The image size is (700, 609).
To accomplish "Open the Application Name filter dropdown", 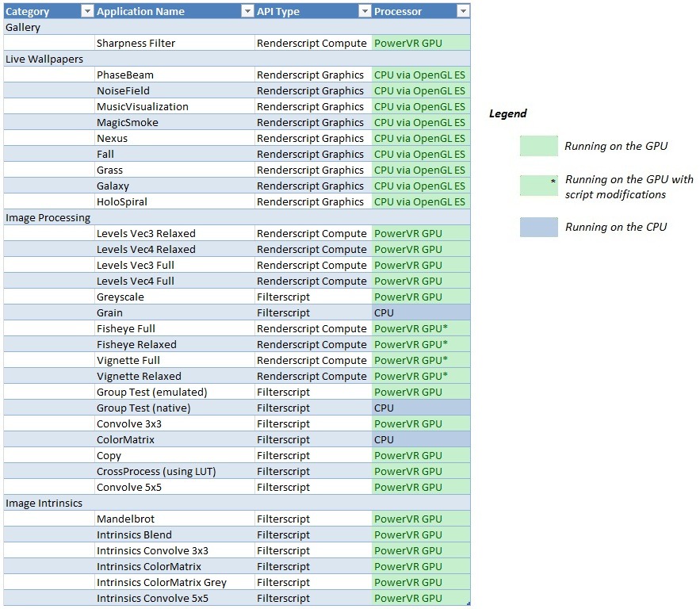I will 247,12.
